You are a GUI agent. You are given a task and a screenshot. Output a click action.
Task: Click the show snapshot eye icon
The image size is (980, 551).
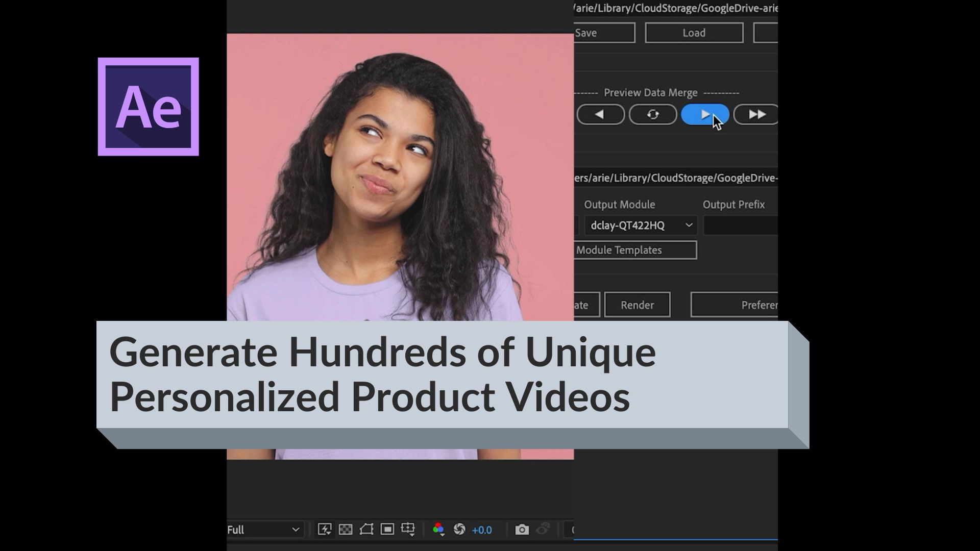point(543,529)
